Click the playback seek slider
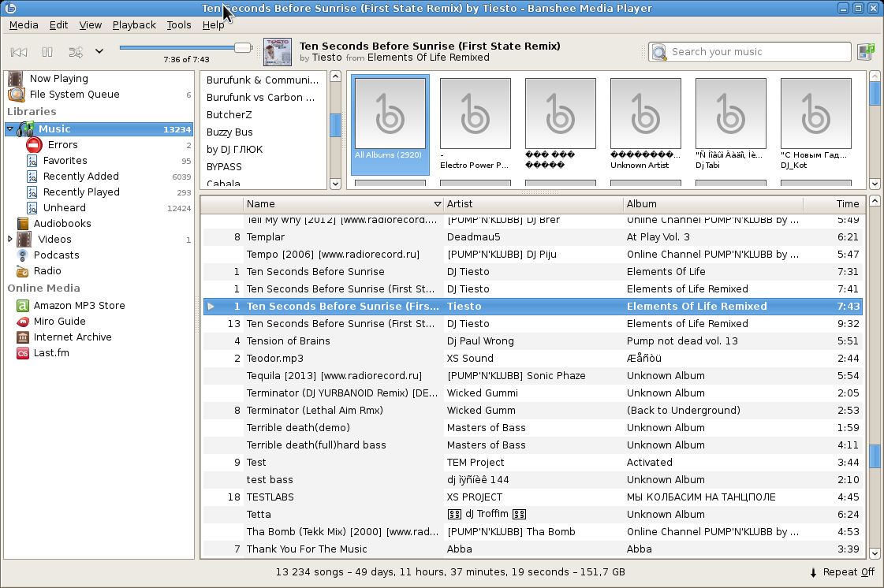This screenshot has width=884, height=588. click(x=185, y=47)
